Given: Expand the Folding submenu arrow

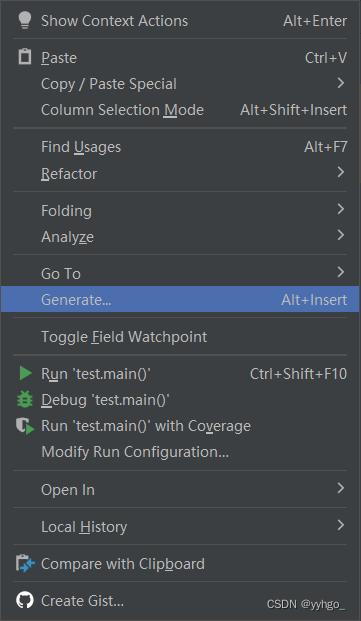Looking at the screenshot, I should click(x=341, y=209).
